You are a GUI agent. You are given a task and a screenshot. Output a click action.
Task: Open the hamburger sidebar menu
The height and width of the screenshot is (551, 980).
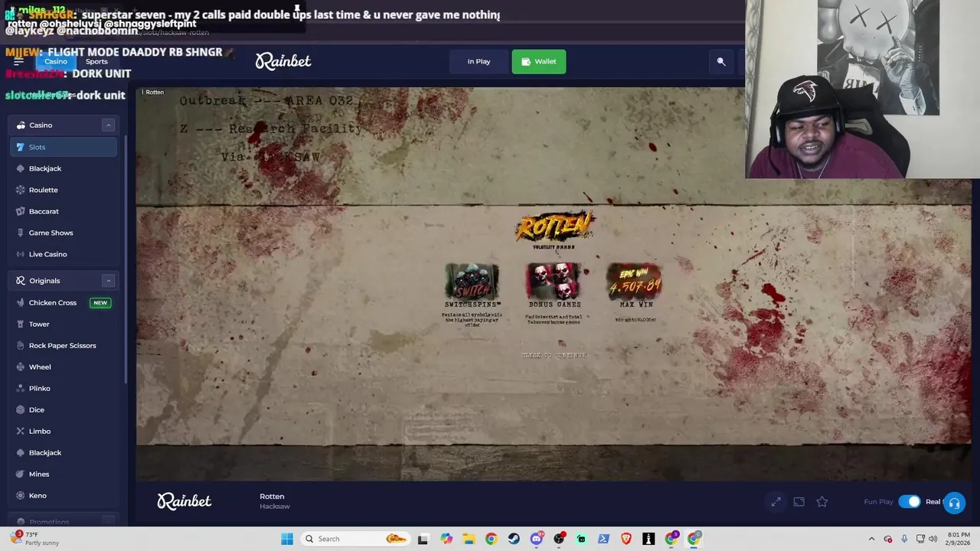(18, 61)
